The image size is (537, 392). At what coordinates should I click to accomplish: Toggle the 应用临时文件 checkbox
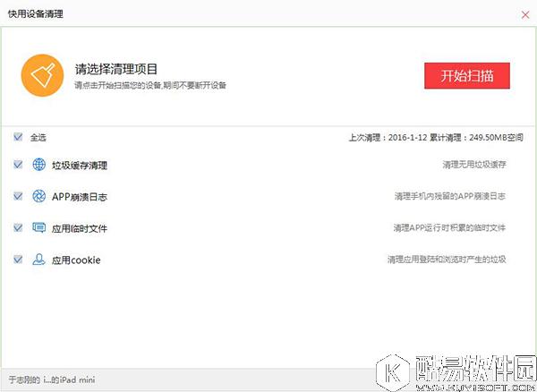tap(18, 227)
